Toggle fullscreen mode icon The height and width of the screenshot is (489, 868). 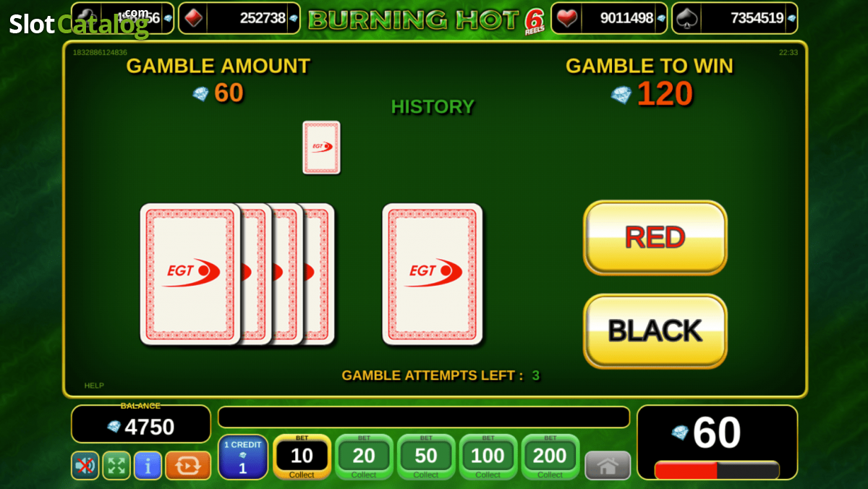click(116, 465)
